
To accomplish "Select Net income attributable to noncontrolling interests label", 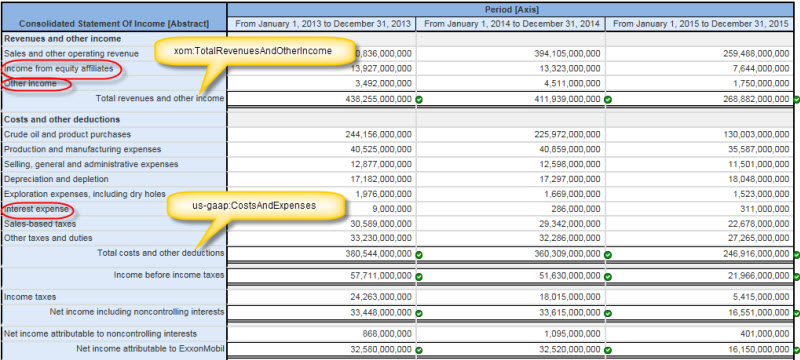I will coord(100,333).
